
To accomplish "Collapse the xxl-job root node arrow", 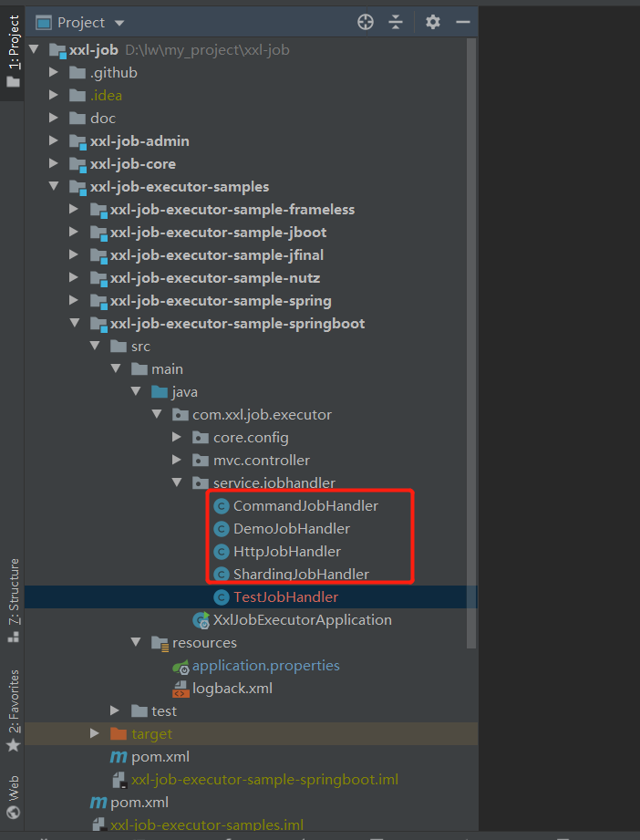I will 35,49.
